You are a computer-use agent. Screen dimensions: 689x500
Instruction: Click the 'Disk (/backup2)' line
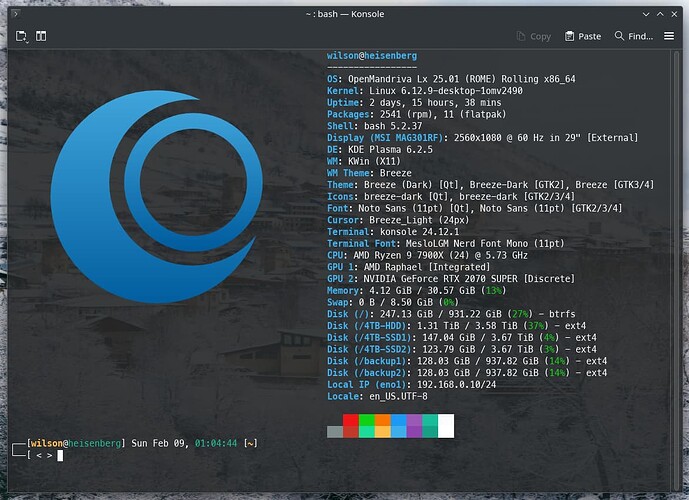467,373
